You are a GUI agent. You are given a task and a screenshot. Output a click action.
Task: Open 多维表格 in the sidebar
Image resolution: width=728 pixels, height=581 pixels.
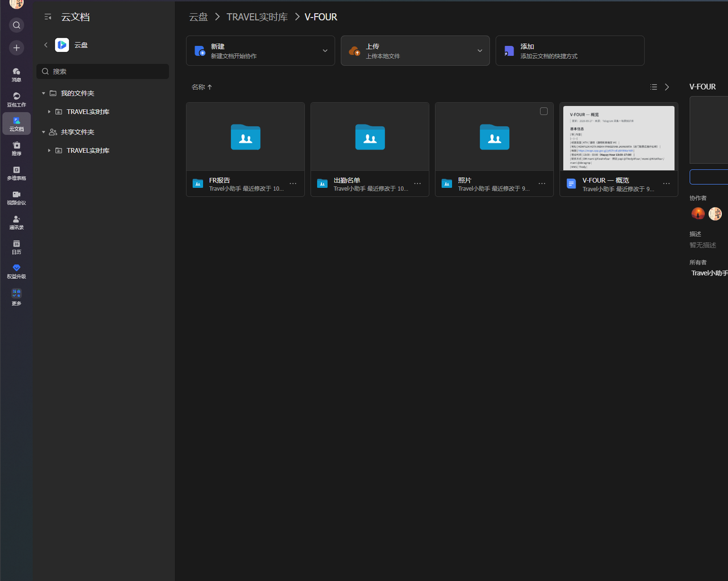[x=16, y=173]
